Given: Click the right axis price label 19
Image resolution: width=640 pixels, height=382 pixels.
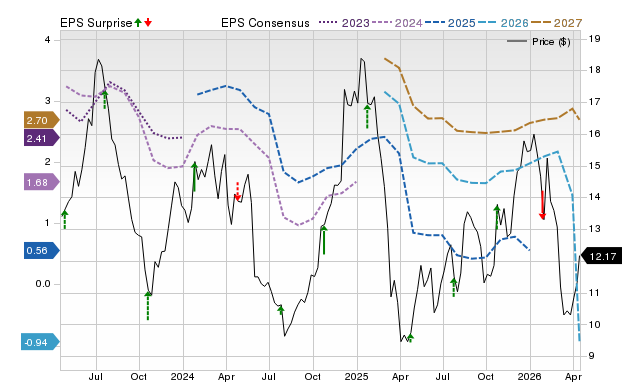Looking at the screenshot, I should tap(594, 39).
